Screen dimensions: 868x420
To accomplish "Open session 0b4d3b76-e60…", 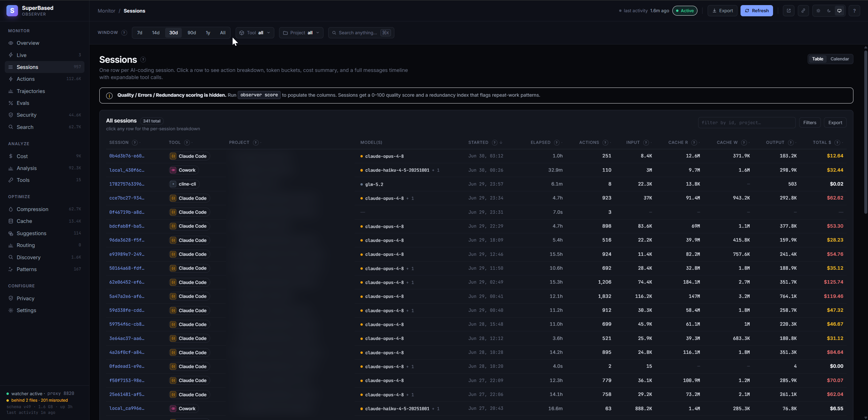I will click(127, 156).
